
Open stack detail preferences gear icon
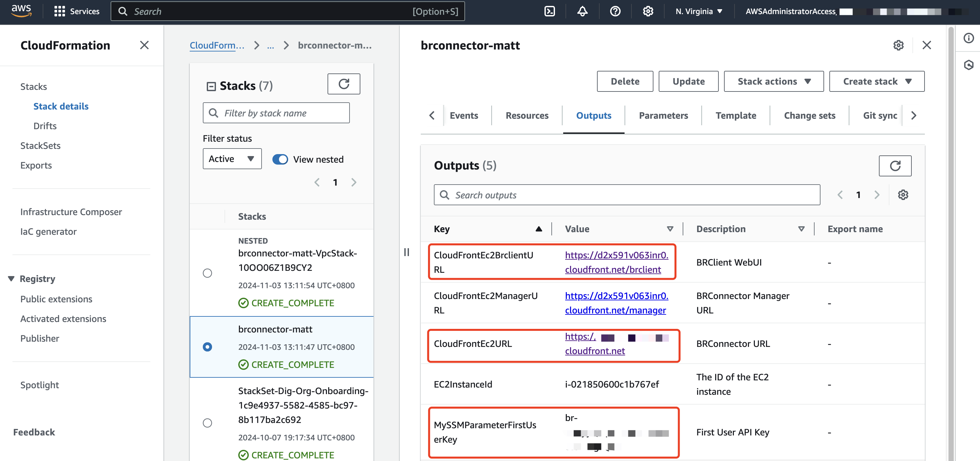tap(898, 45)
